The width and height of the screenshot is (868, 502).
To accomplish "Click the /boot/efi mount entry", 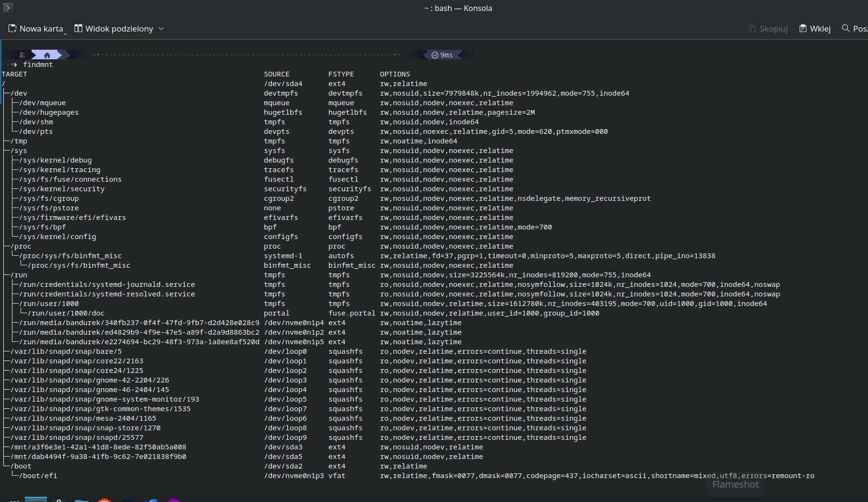I will click(38, 476).
